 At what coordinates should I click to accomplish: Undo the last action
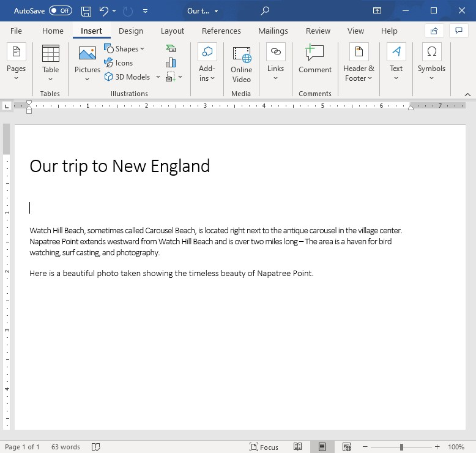[103, 11]
